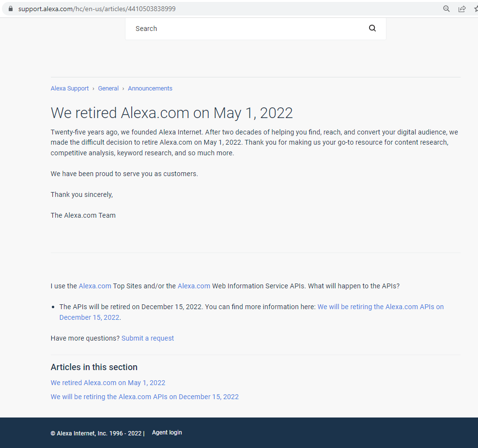The image size is (478, 448).
Task: Go to the General breadcrumb
Action: point(108,89)
